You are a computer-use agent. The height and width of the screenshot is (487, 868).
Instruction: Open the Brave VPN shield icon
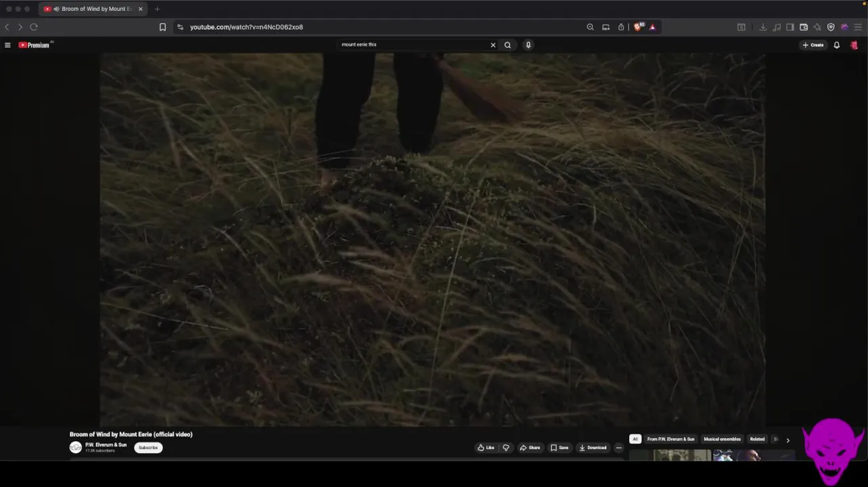pos(831,27)
